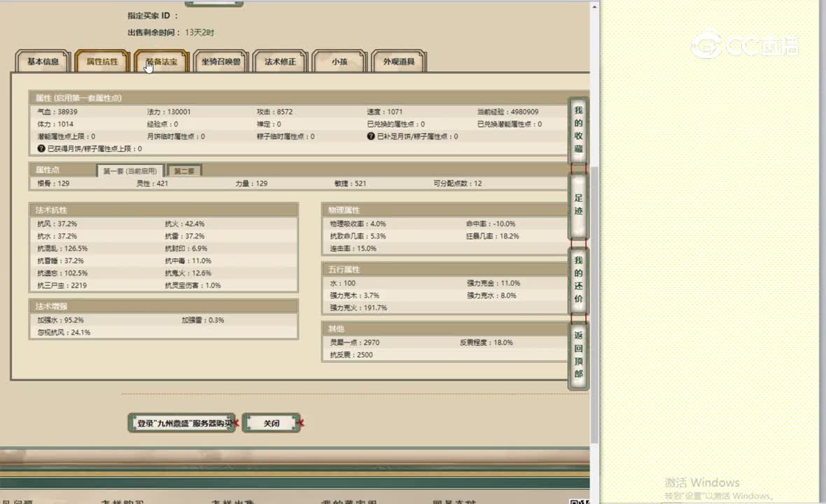The height and width of the screenshot is (504, 826).
Task: Click the 关闭 button
Action: (x=272, y=423)
